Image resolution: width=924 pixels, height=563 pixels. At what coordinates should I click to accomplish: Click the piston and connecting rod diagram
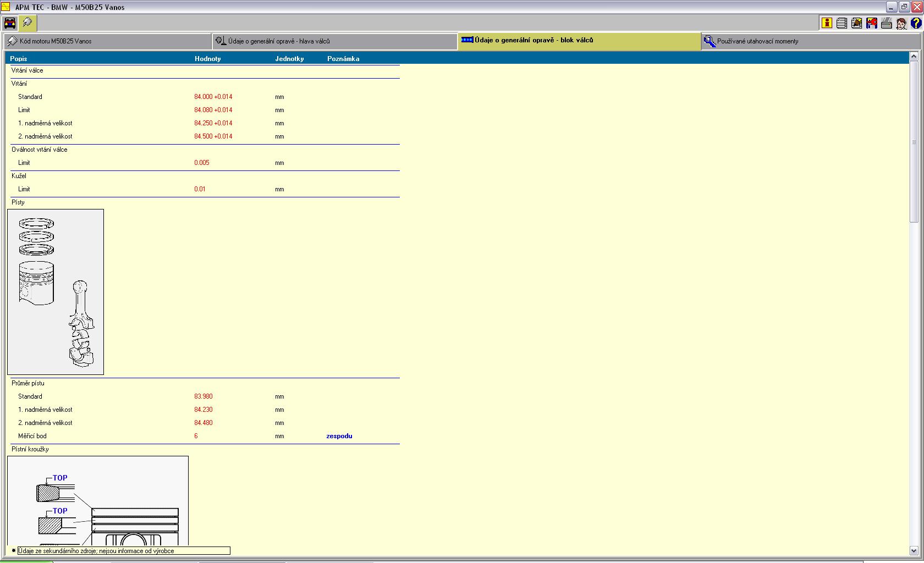(x=56, y=292)
